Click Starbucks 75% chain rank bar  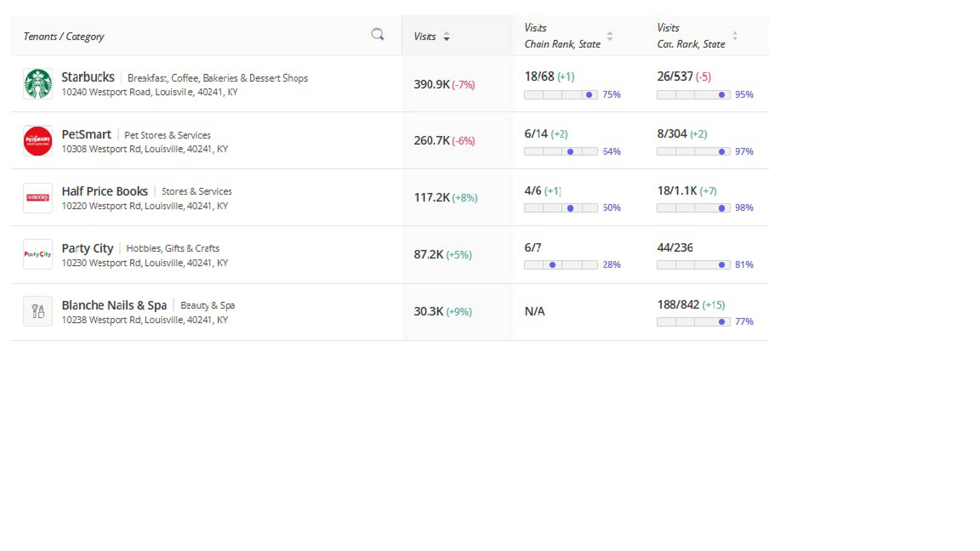pos(561,95)
